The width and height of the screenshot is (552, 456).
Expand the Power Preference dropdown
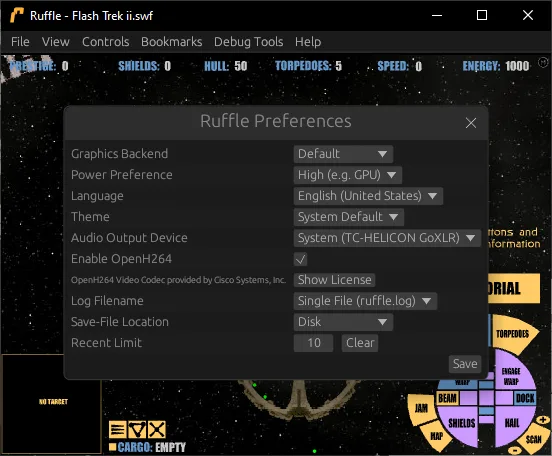tap(348, 175)
